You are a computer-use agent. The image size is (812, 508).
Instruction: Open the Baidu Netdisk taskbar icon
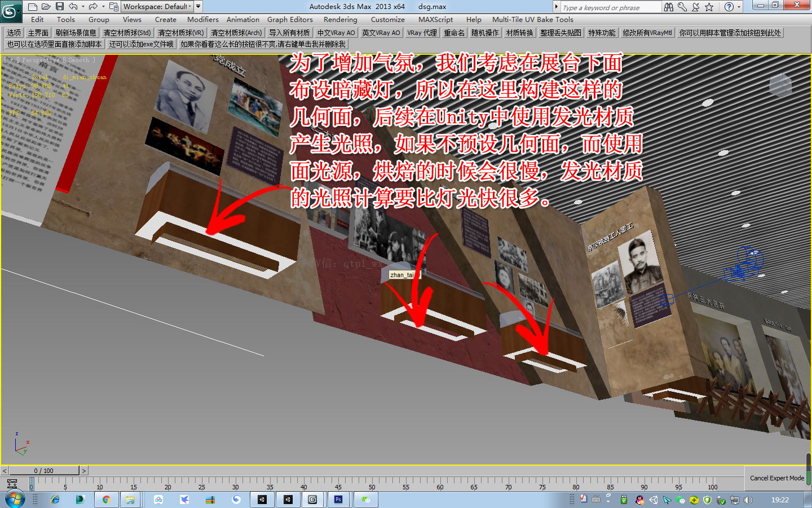[x=158, y=500]
